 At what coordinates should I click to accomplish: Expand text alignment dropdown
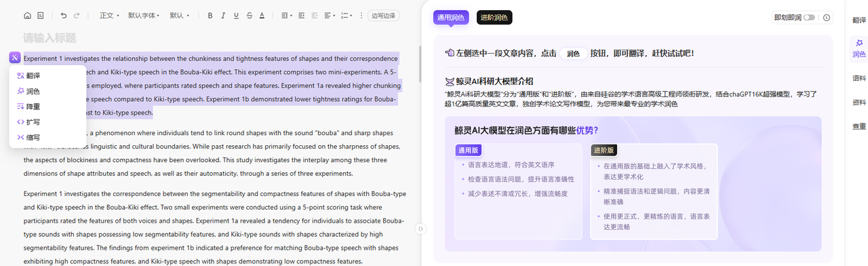click(x=330, y=15)
